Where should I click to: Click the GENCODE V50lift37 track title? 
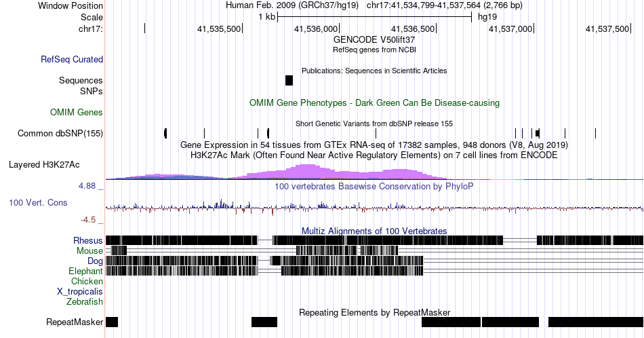[374, 39]
